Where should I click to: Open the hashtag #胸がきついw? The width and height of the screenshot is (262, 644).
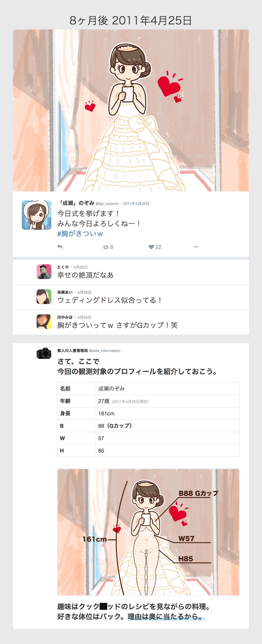(x=80, y=233)
